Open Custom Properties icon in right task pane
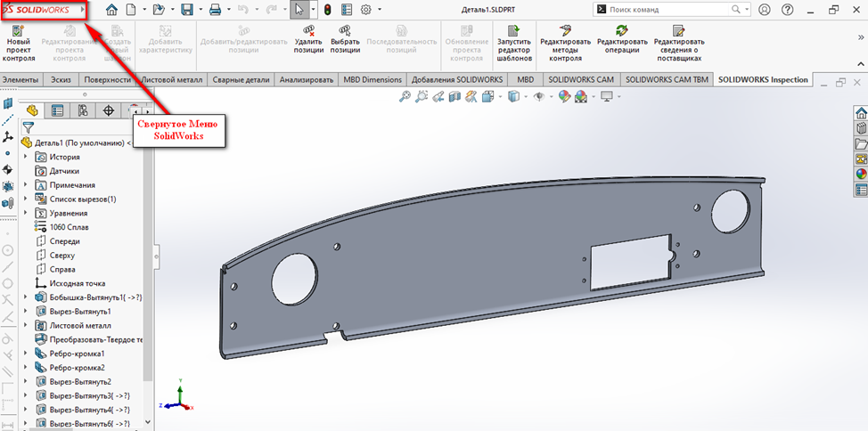868x431 pixels. [x=861, y=190]
